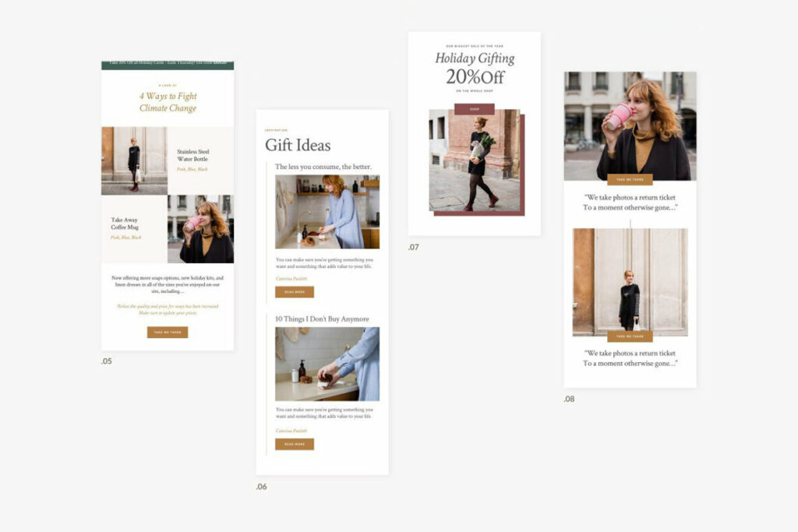The image size is (798, 532).
Task: Select the photo of woman carrying a plant
Action: (x=474, y=160)
